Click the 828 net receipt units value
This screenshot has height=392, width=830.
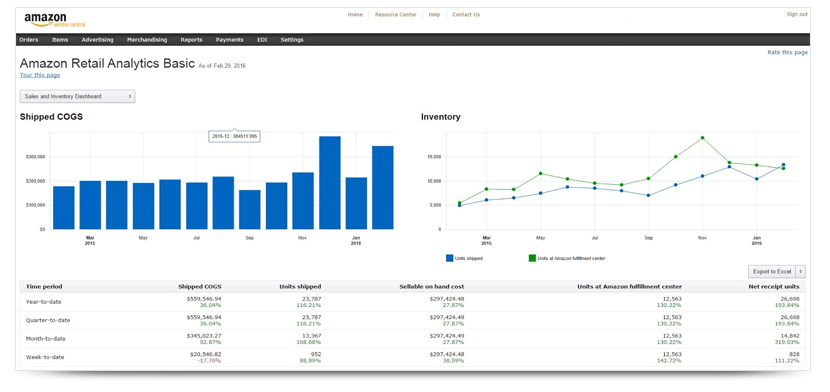(x=794, y=354)
